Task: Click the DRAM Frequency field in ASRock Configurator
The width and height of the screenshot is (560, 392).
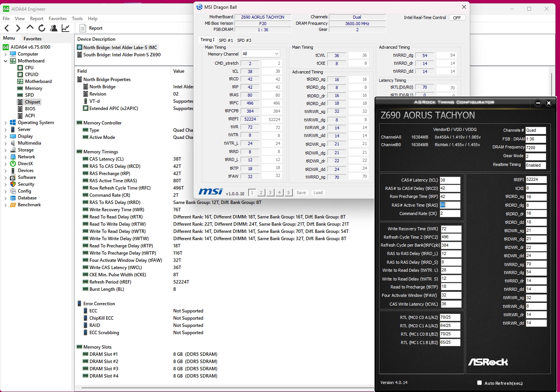Action: tap(536, 148)
